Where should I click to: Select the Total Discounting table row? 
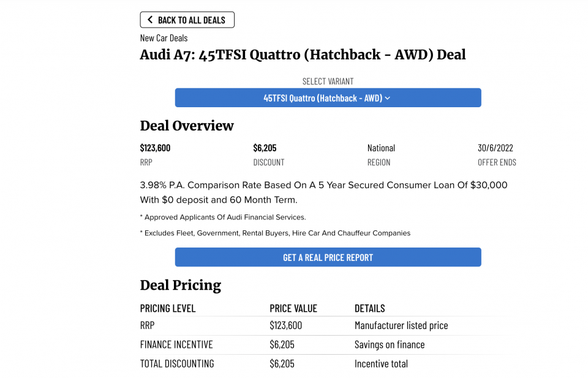[328, 364]
